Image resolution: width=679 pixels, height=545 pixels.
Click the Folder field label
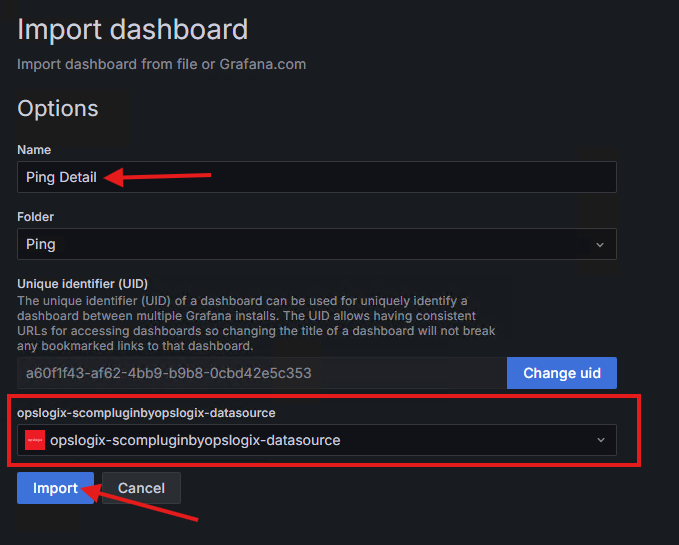[x=36, y=216]
